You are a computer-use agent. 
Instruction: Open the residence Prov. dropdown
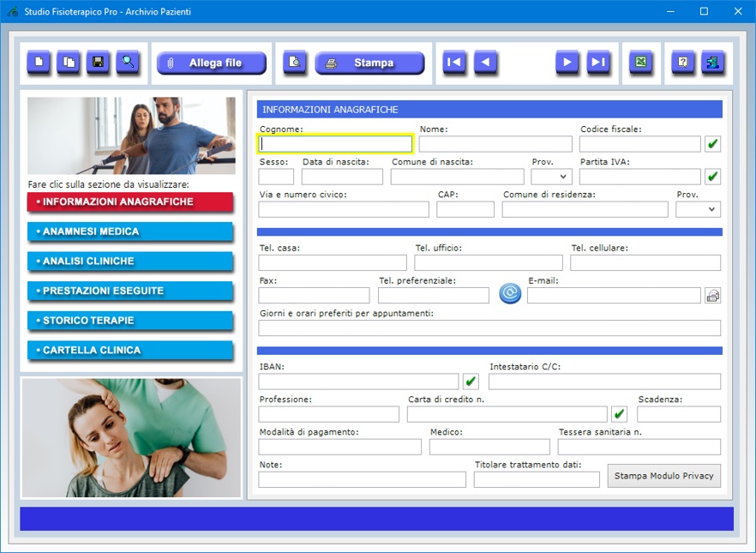point(698,209)
